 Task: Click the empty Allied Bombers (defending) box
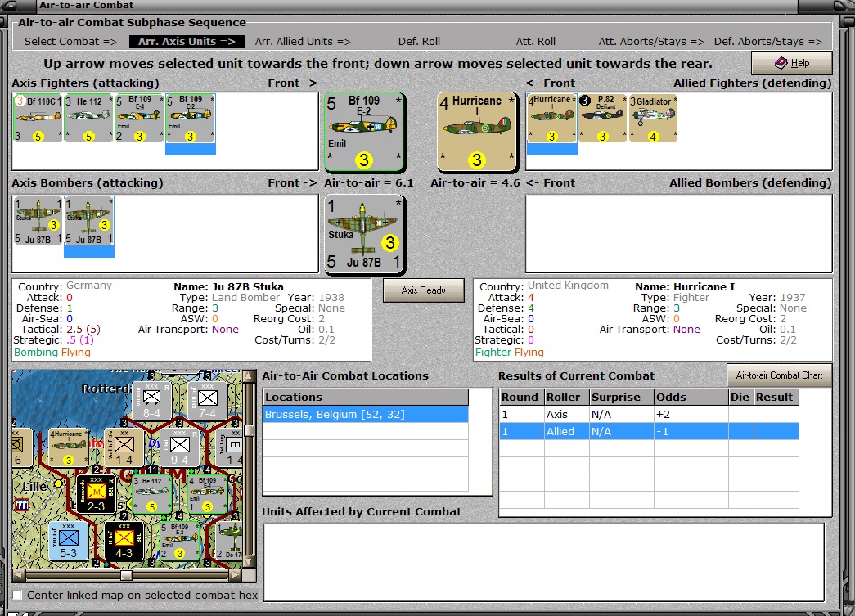click(678, 233)
